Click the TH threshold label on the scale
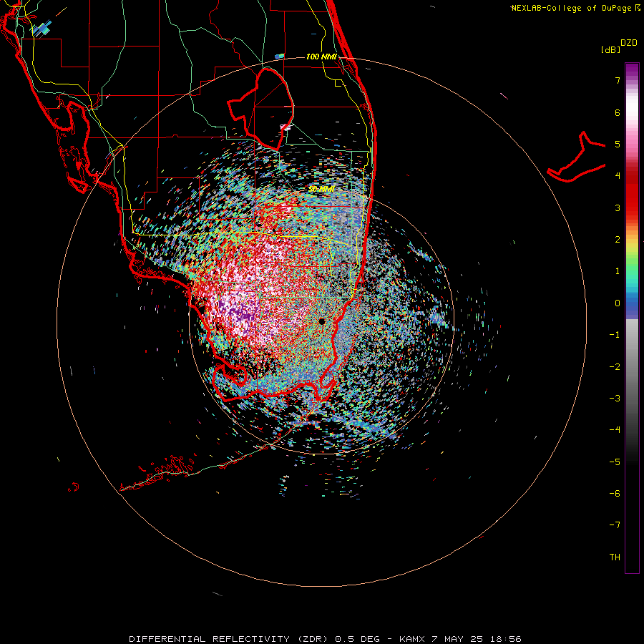The height and width of the screenshot is (644, 644). click(x=615, y=557)
